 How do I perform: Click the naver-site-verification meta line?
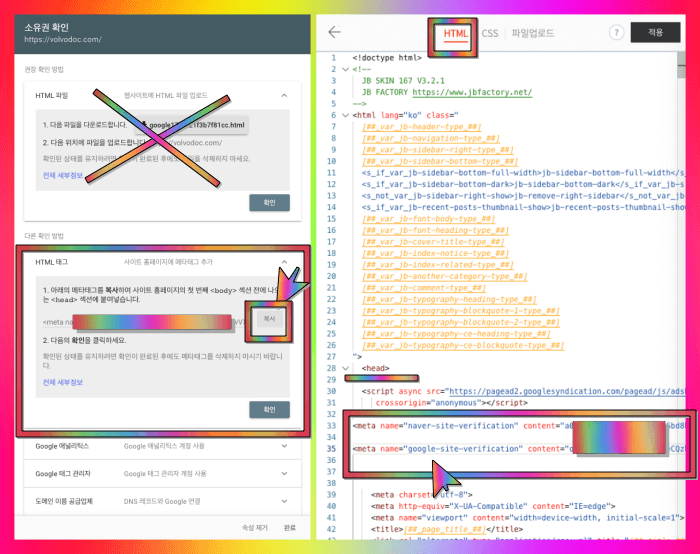tap(519, 426)
